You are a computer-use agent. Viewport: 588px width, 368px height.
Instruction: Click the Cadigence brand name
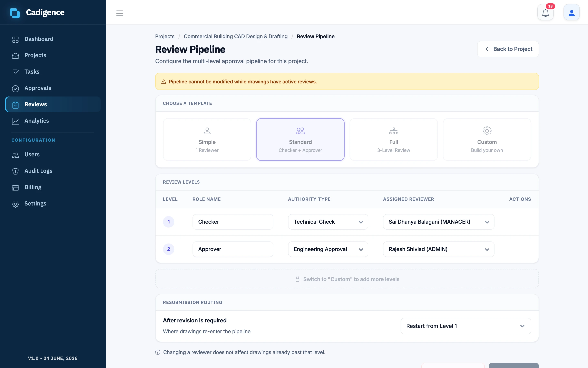(x=45, y=12)
